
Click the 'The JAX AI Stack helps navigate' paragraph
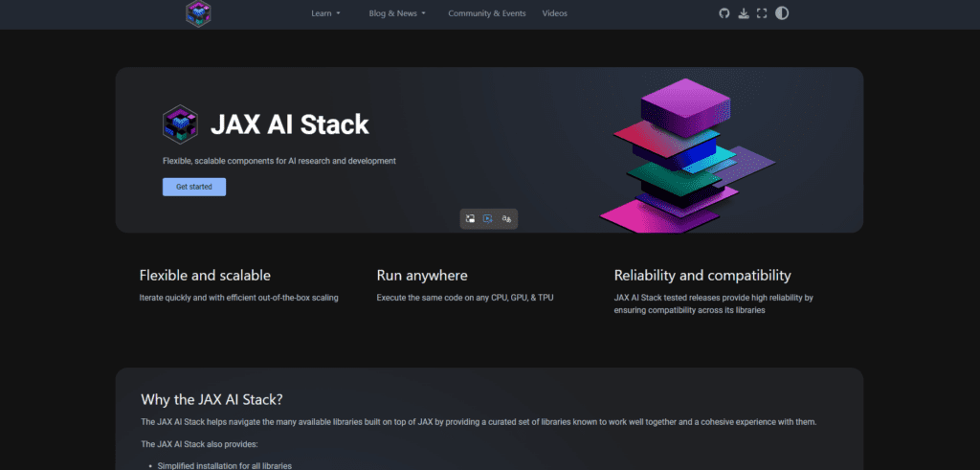tap(479, 422)
